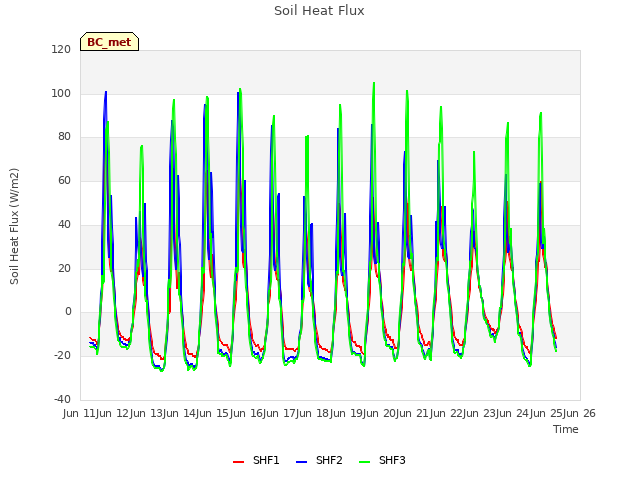
Task: Click the Jun 18 x-axis tick label
Action: (314, 413)
